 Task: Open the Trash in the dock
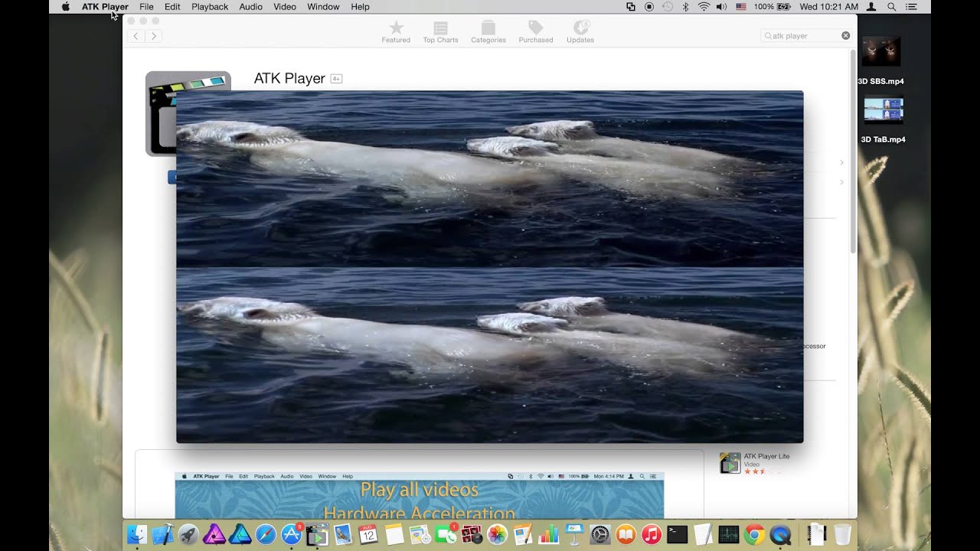(842, 535)
